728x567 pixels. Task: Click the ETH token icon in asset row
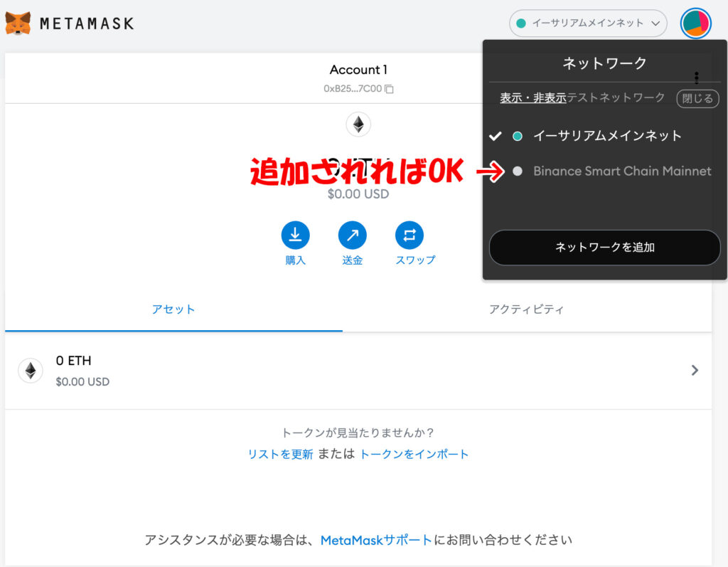(x=31, y=371)
